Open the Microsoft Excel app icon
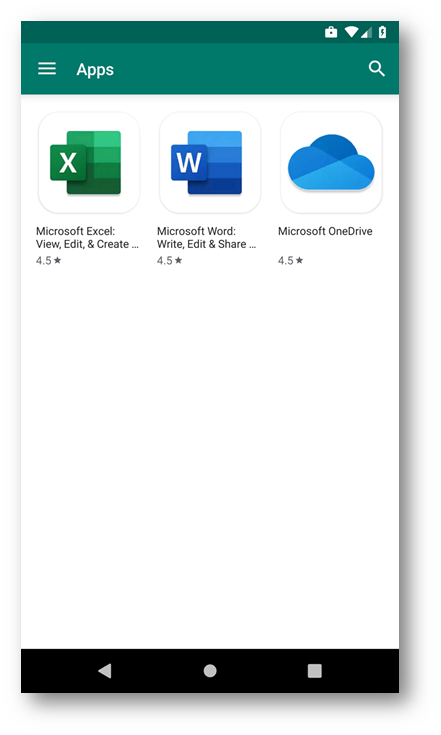This screenshot has width=441, height=735. [x=89, y=163]
